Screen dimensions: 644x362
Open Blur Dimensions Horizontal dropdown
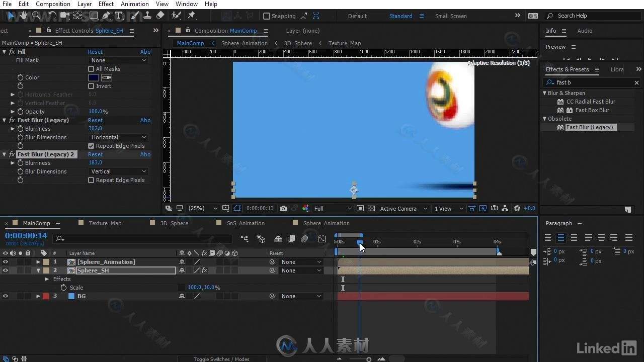click(x=119, y=137)
